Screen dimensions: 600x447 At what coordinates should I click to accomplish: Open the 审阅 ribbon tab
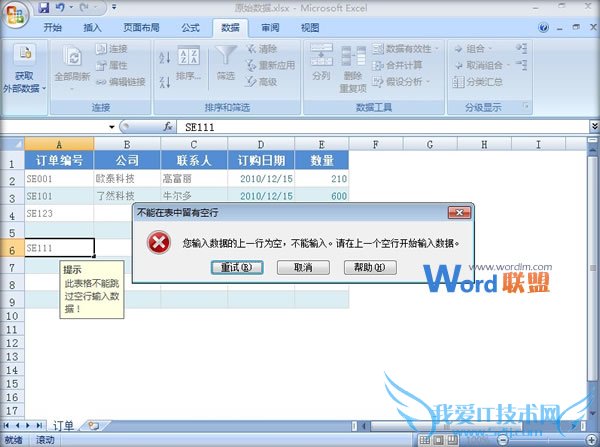(270, 28)
